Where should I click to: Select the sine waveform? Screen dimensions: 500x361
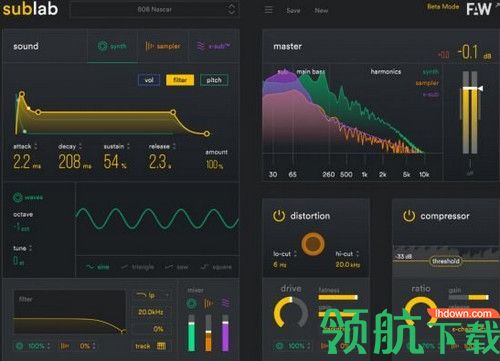click(98, 267)
